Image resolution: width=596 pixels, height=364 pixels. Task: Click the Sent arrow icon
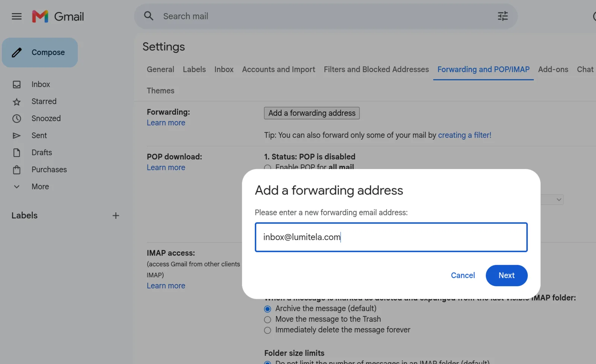pyautogui.click(x=17, y=135)
